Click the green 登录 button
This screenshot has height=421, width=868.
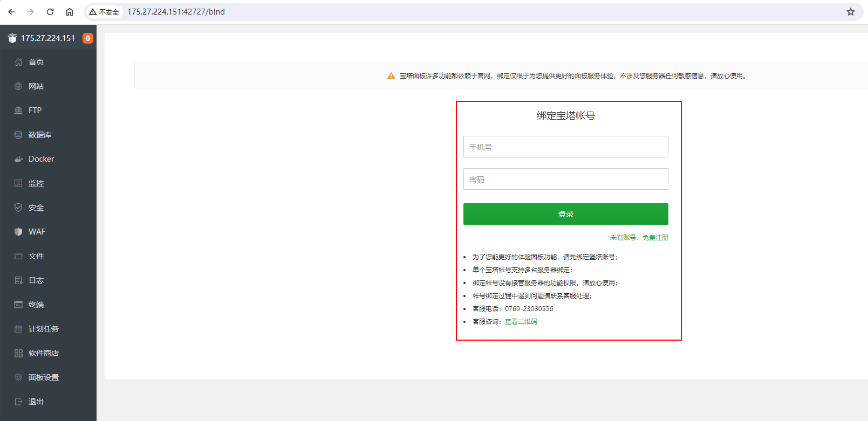[565, 214]
